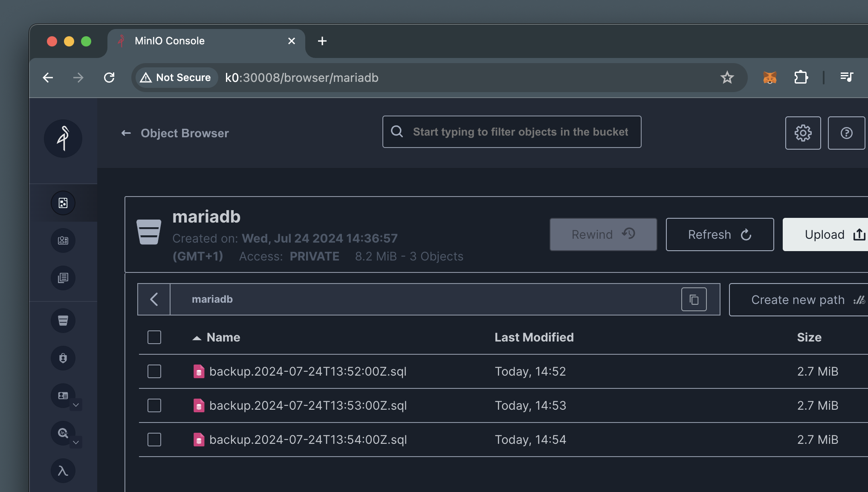Click file icon of 13:53:00Z backup
This screenshot has height=492, width=868.
pyautogui.click(x=199, y=405)
